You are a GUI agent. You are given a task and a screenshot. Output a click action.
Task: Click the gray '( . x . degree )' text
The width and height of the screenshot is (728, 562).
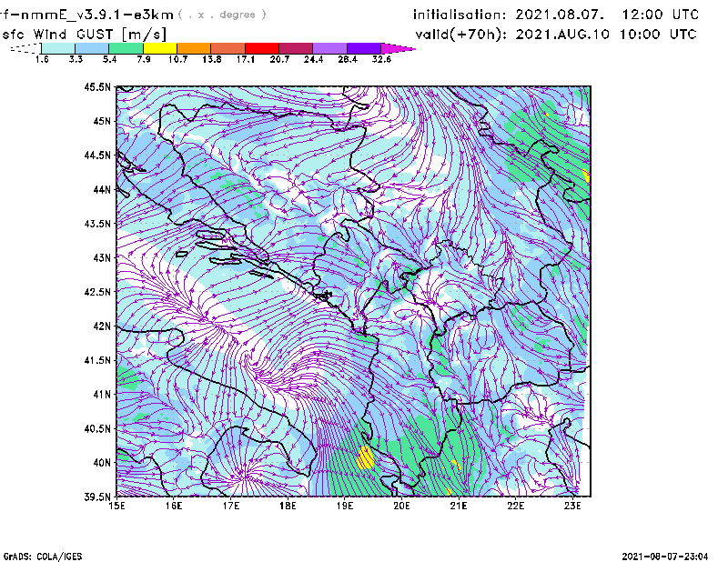click(x=222, y=15)
